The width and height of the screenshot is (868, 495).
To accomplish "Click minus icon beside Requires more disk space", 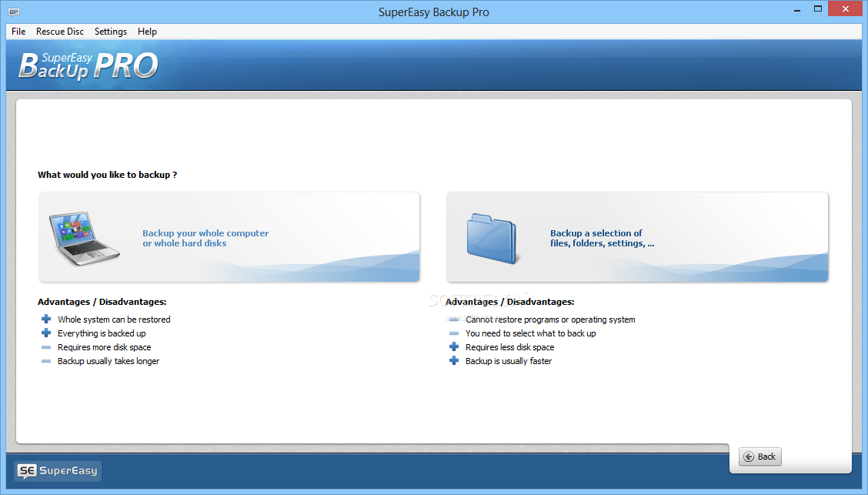I will (x=46, y=347).
